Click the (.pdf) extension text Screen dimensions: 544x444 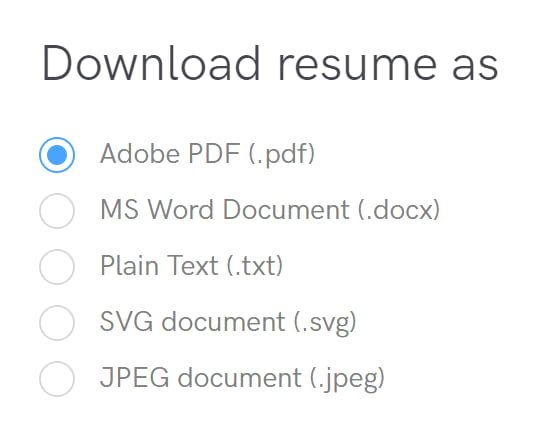(282, 154)
